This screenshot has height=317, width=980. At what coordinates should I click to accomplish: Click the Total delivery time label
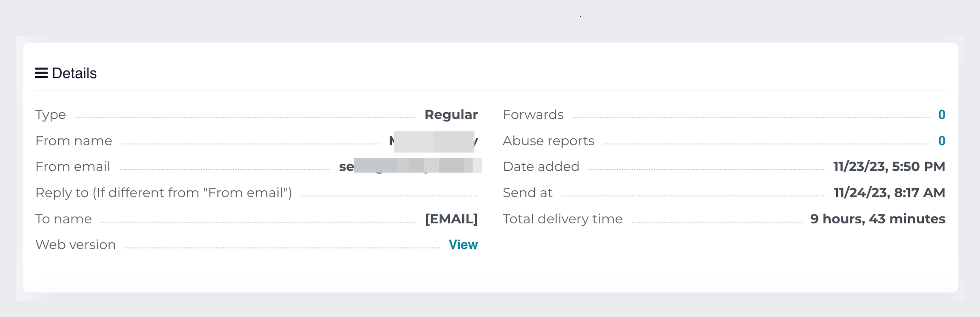562,219
